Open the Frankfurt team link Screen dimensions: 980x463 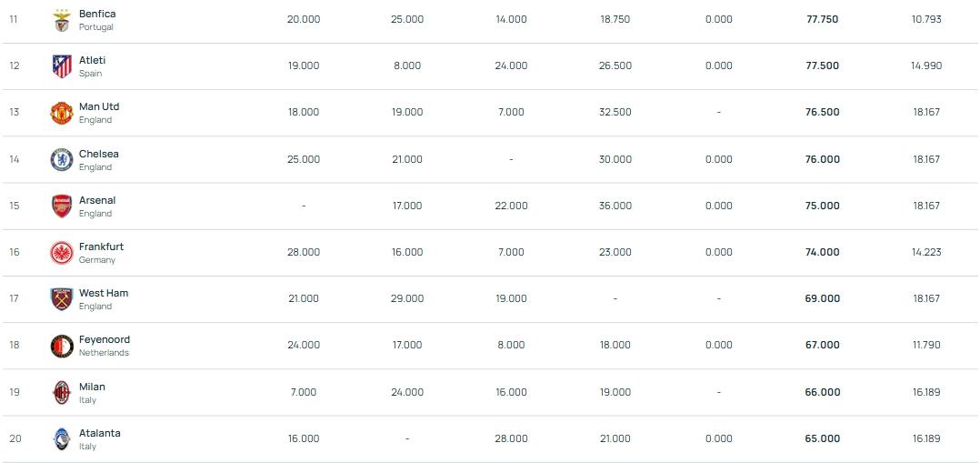101,247
